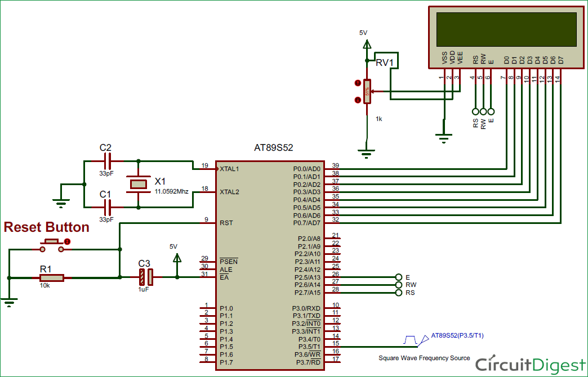Toggle the RW signal connection node
Image resolution: width=588 pixels, height=377 pixels.
tap(398, 285)
